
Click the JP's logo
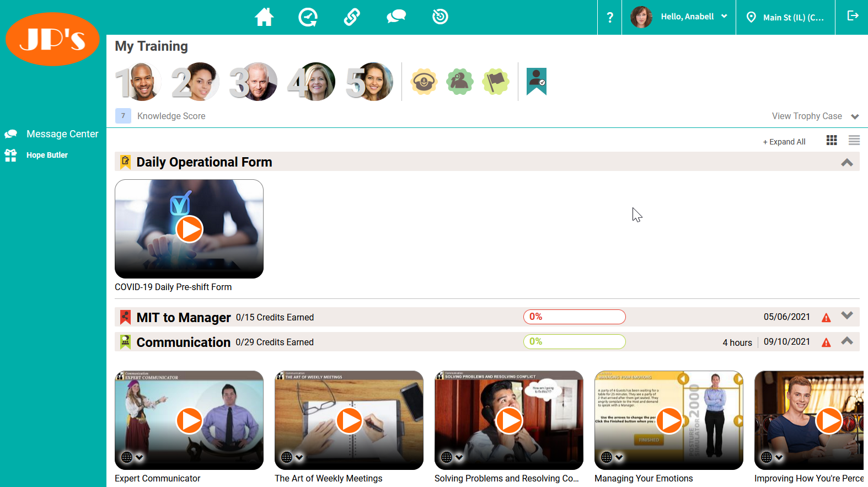coord(52,39)
